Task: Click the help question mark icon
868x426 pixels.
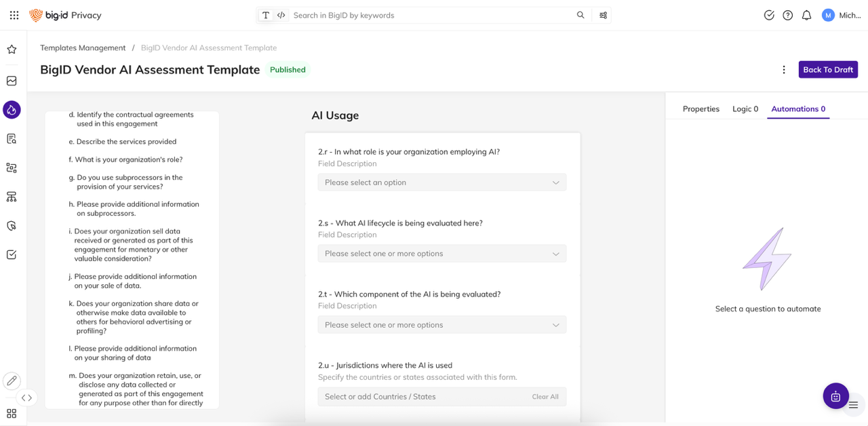Action: pos(787,15)
